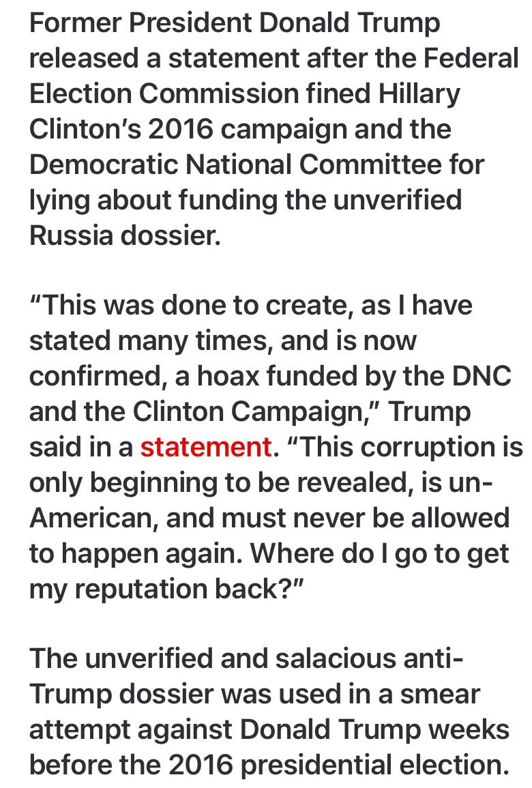Click the quote opening "This was done to create"
Viewport: 532px width, 788px height.
(188, 306)
